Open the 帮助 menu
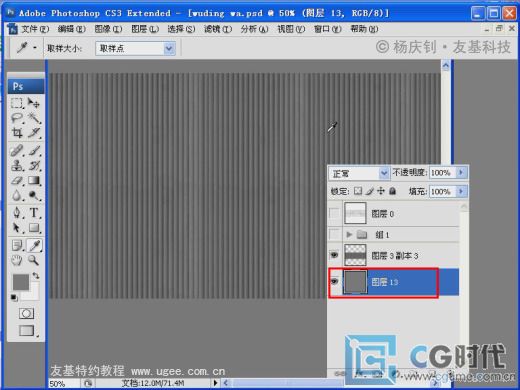 click(364, 29)
